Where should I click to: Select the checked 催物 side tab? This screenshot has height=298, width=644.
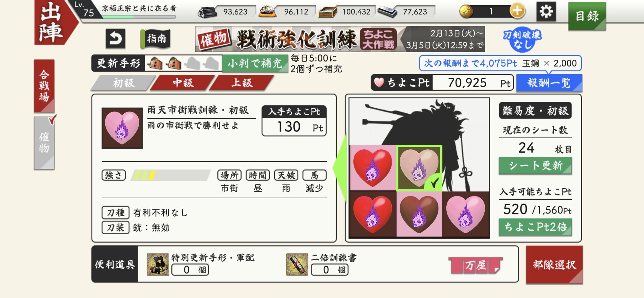point(45,143)
